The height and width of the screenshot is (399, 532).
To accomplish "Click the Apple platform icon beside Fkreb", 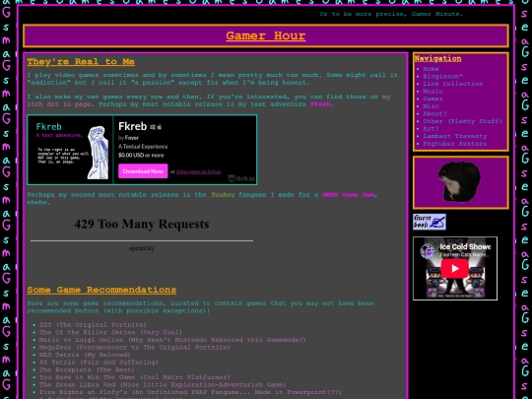I will (160, 127).
